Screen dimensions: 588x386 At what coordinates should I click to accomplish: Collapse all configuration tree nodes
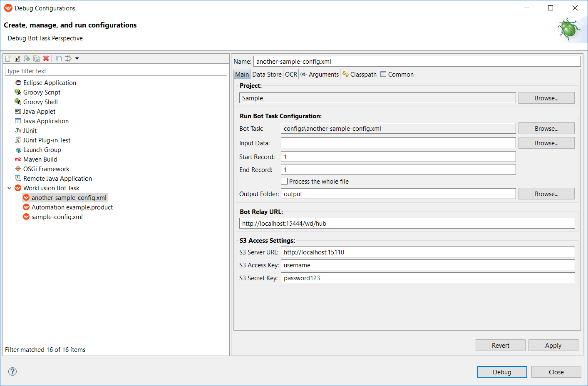click(x=59, y=59)
